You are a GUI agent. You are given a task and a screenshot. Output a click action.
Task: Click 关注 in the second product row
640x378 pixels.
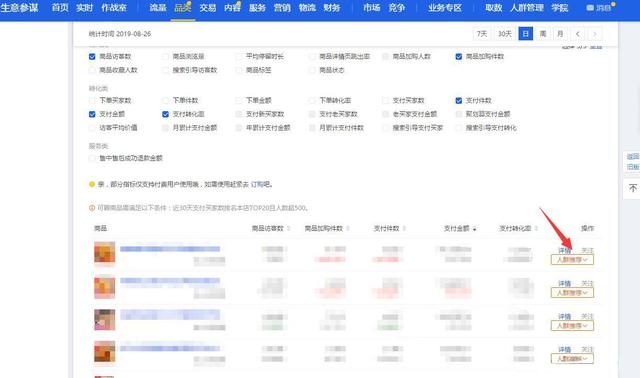[587, 283]
